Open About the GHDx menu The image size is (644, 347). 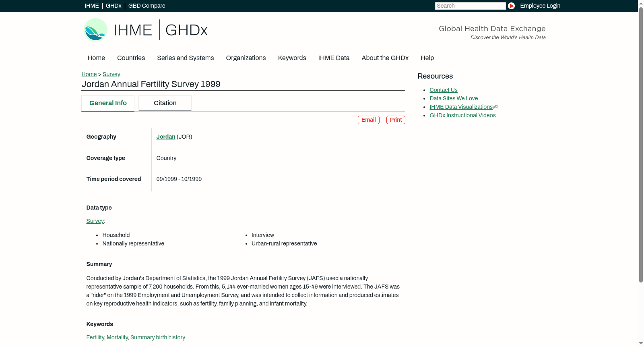pos(385,58)
